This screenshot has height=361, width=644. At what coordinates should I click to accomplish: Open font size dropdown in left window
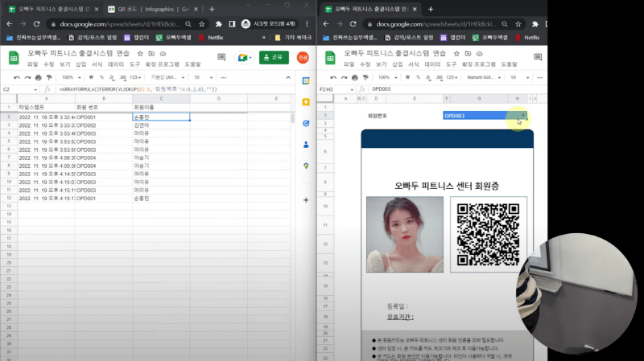(204, 77)
